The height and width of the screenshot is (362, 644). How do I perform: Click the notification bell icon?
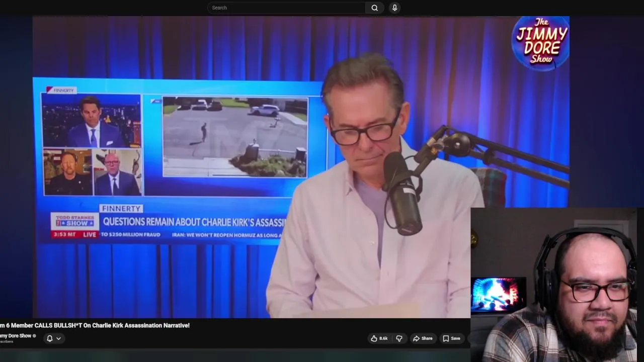[x=49, y=338]
